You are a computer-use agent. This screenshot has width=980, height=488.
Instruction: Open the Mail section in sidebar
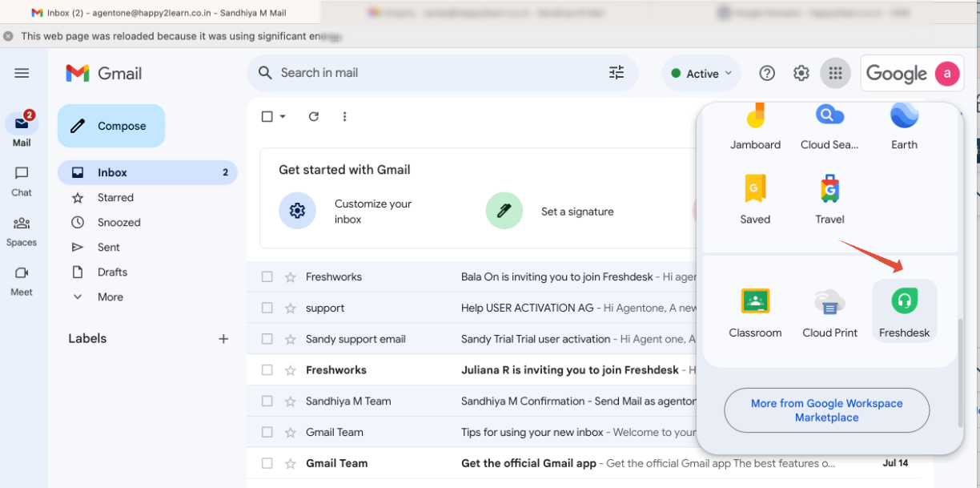[x=22, y=129]
